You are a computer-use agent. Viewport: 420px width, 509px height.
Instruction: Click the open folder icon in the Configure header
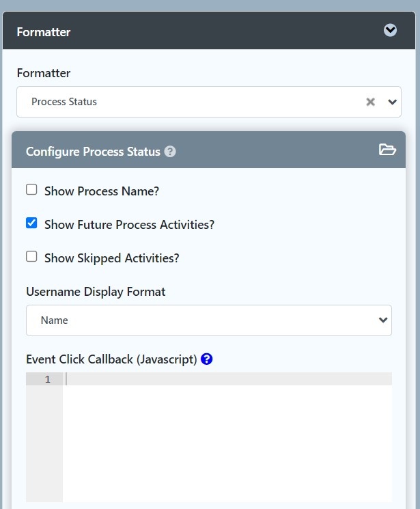point(387,150)
